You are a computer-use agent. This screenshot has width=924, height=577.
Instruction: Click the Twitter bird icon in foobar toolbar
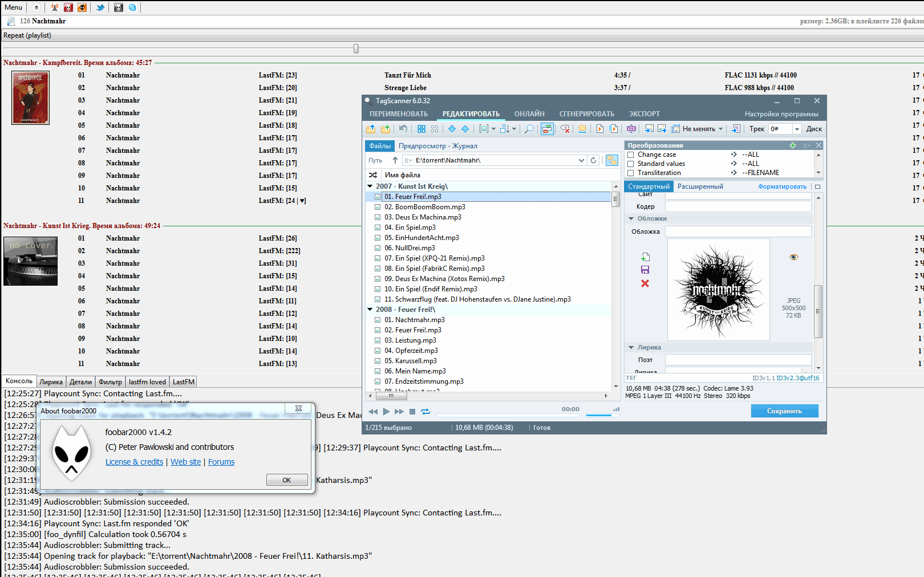point(100,7)
